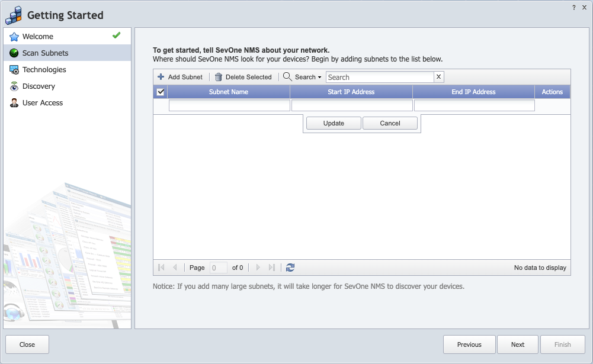593x364 pixels.
Task: Open help with the question mark icon
Action: pyautogui.click(x=573, y=8)
